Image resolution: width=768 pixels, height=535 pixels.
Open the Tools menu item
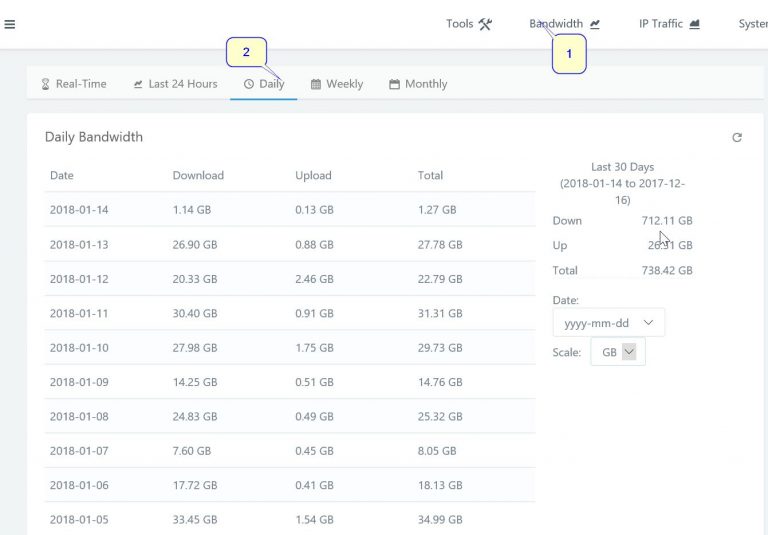(469, 24)
